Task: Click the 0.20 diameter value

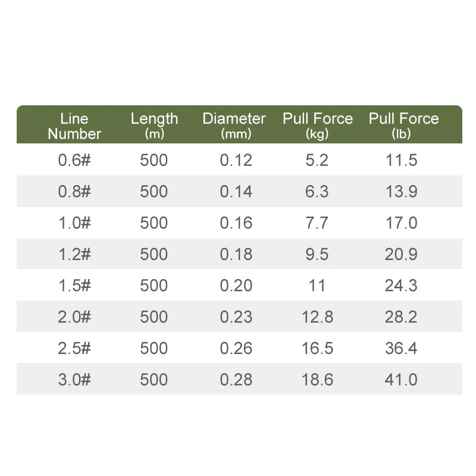Action: coord(236,286)
